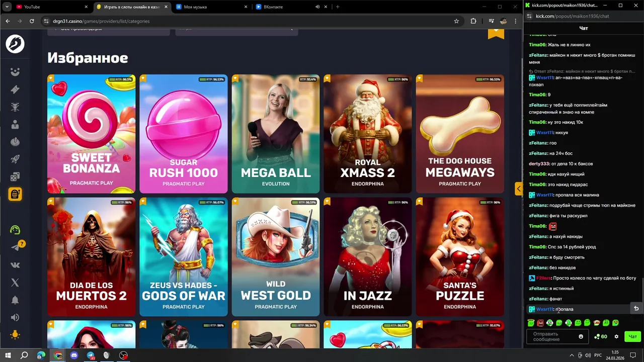Open the ticket sidebar icon
This screenshot has height=362, width=644.
coord(15,89)
